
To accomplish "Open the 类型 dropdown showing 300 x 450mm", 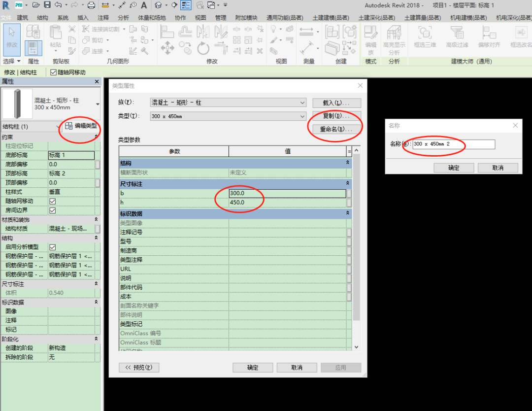I will (x=303, y=115).
